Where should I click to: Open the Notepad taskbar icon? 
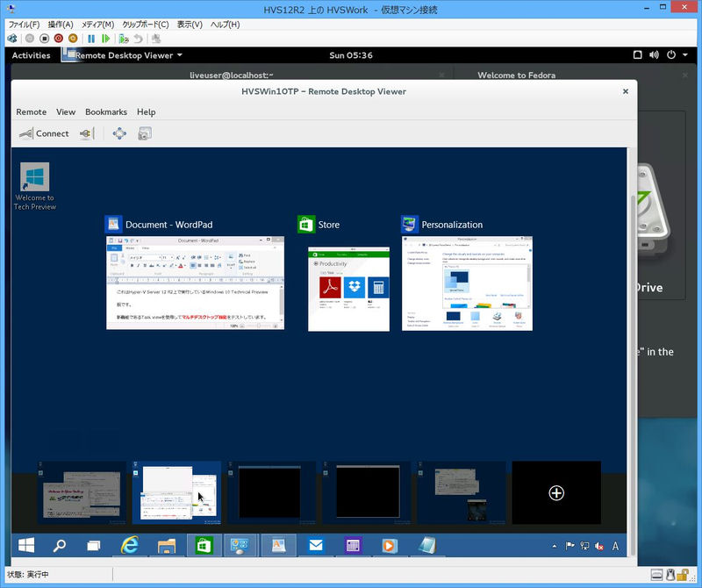(x=427, y=546)
